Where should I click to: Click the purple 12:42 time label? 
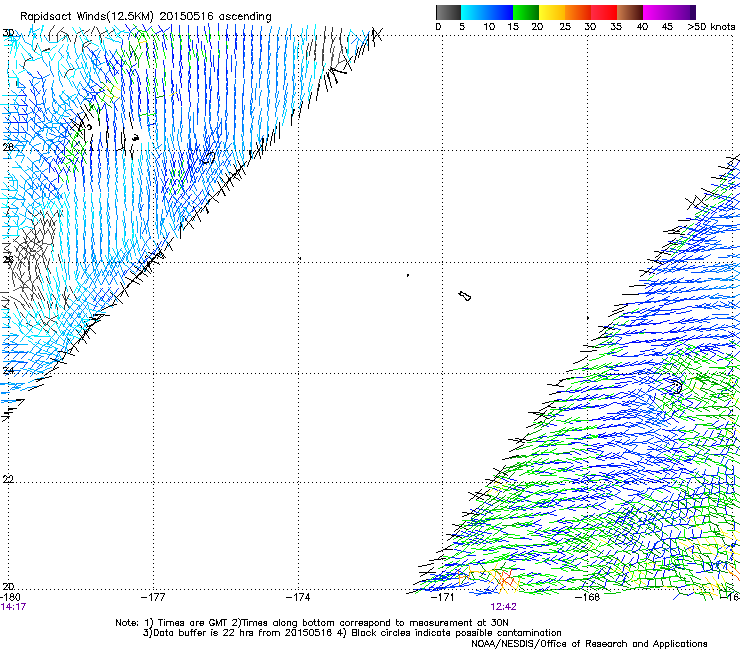pos(503,607)
